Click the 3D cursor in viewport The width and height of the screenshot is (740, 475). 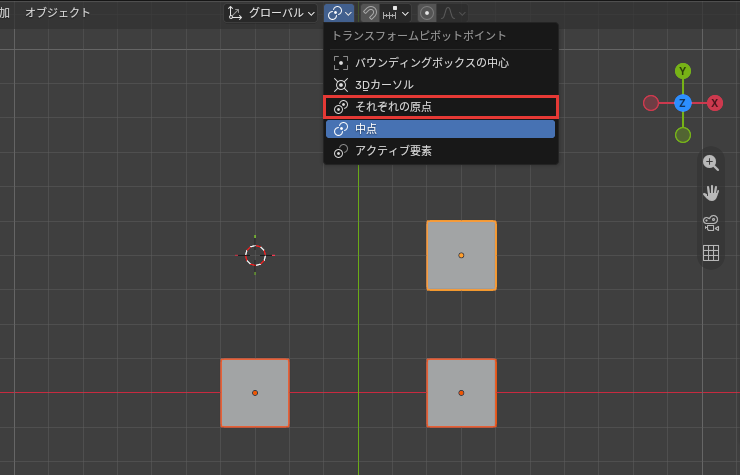255,255
